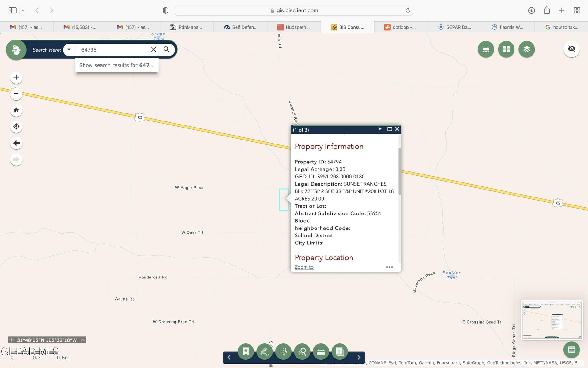Open the Bookmark widget in bottom toolbar
This screenshot has height=368, width=588.
click(x=246, y=351)
